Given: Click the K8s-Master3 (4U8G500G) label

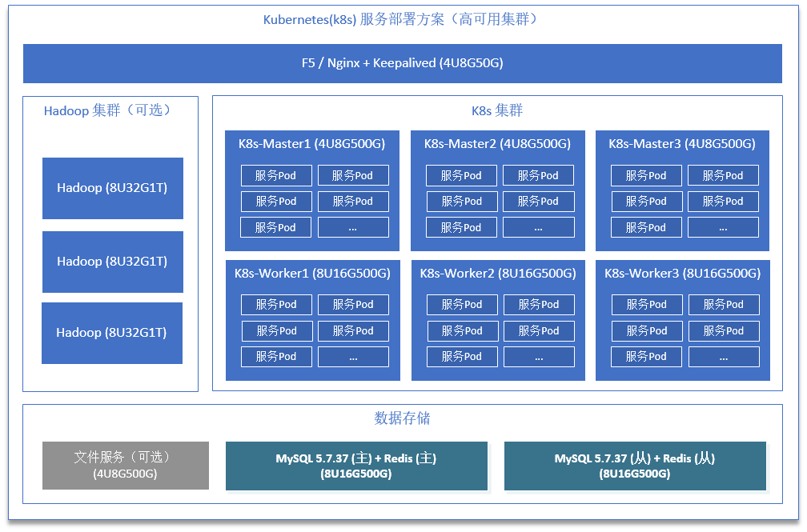Looking at the screenshot, I should [681, 144].
